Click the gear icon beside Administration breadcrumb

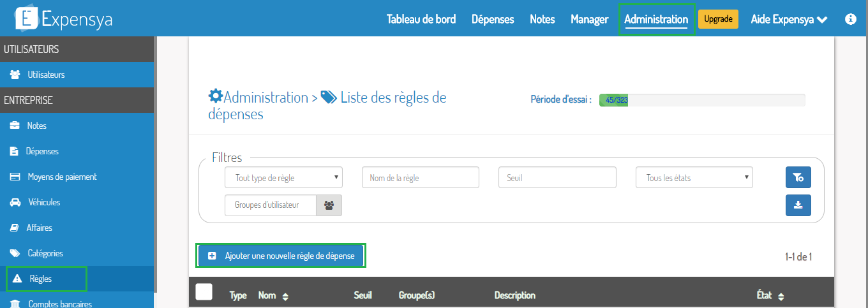216,97
